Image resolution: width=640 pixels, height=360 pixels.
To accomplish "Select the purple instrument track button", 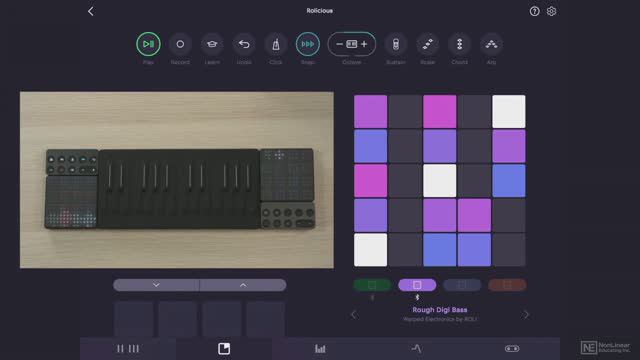I will coord(417,285).
